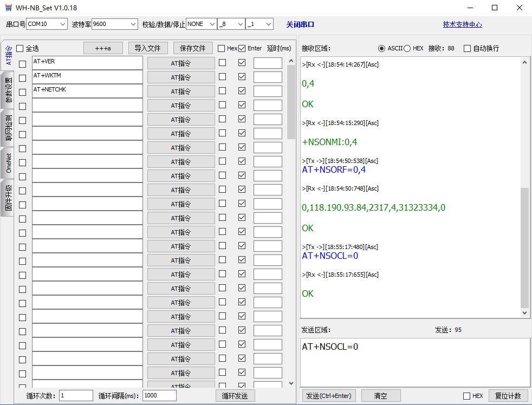532x405 pixels.
Task: Click the timestamp [18:54:14:267] log line
Action: coord(340,64)
